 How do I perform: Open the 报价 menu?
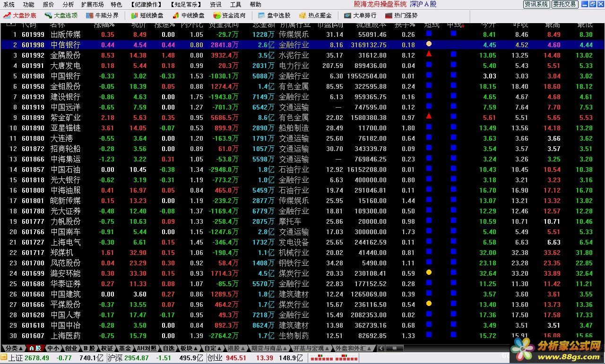(x=48, y=4)
